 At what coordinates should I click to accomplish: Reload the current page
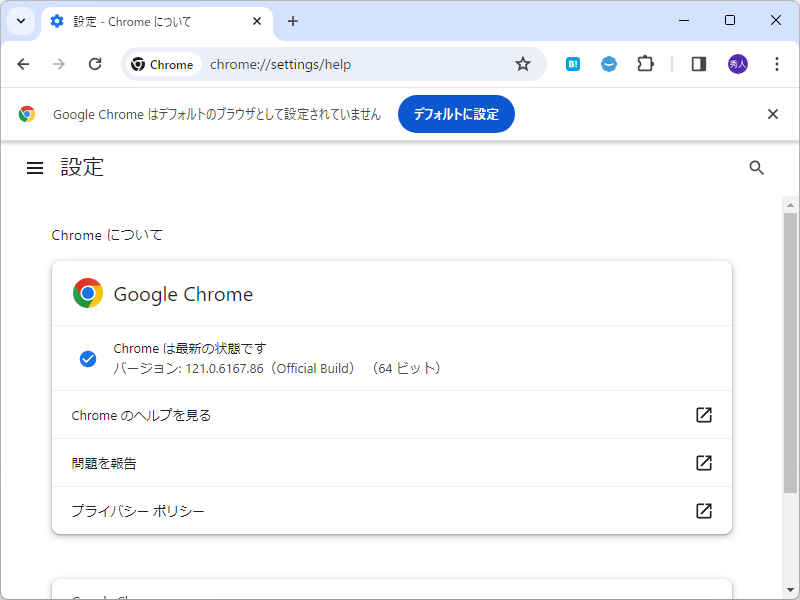(x=95, y=63)
